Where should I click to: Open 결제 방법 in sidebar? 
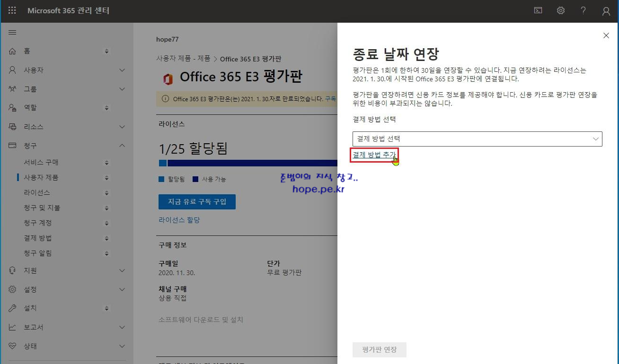pos(38,238)
